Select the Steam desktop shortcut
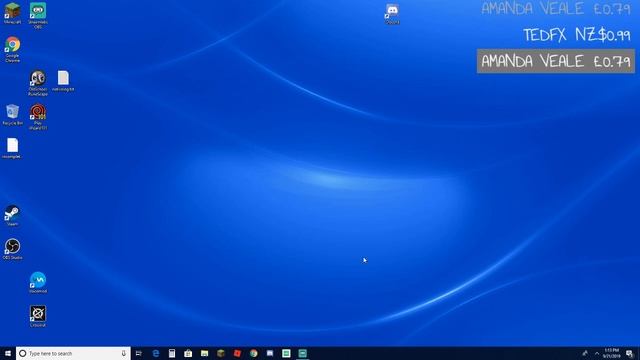Image resolution: width=640 pixels, height=360 pixels. (12, 216)
